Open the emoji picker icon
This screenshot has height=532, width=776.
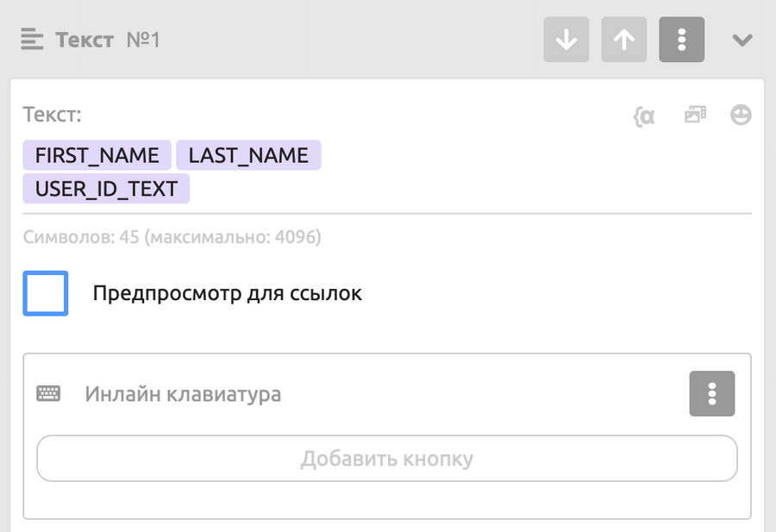pyautogui.click(x=741, y=115)
